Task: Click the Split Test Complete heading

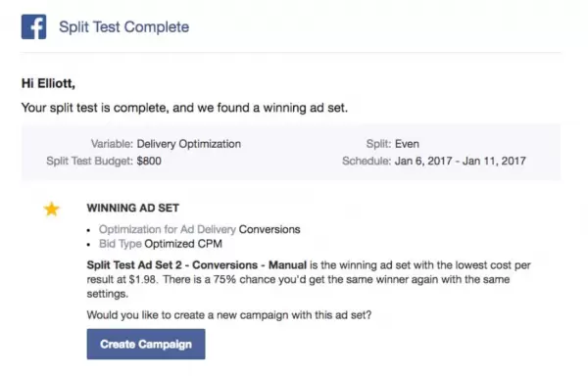Action: 124,27
